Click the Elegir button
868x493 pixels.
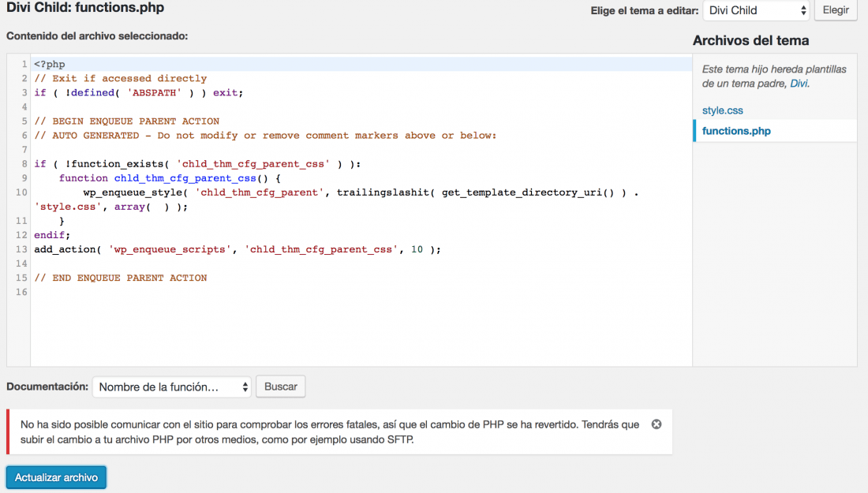[836, 10]
